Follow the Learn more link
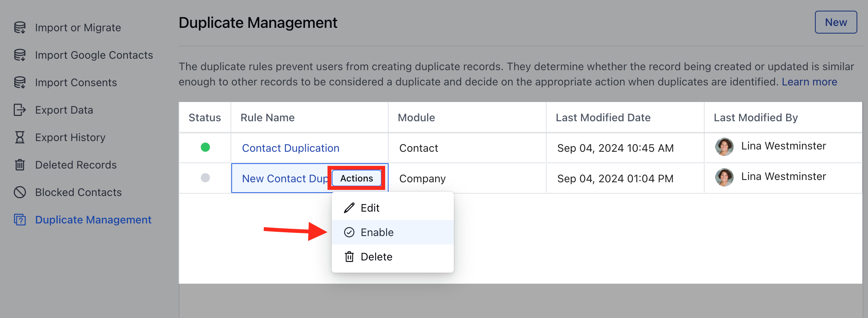This screenshot has width=868, height=318. pos(809,82)
